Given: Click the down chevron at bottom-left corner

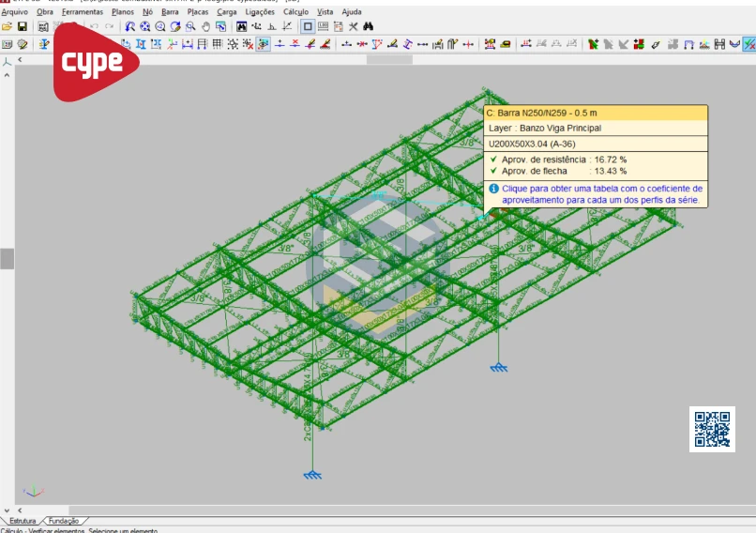Looking at the screenshot, I should click(7, 510).
